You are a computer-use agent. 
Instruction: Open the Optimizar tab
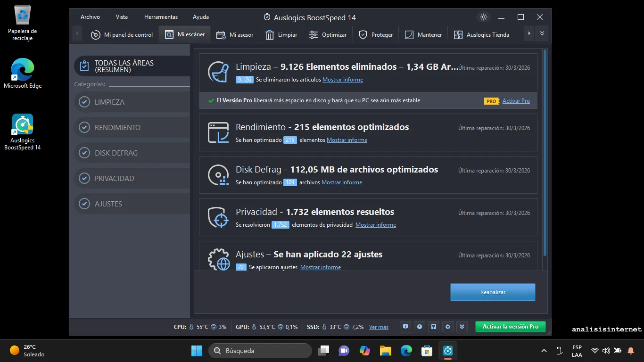[328, 34]
